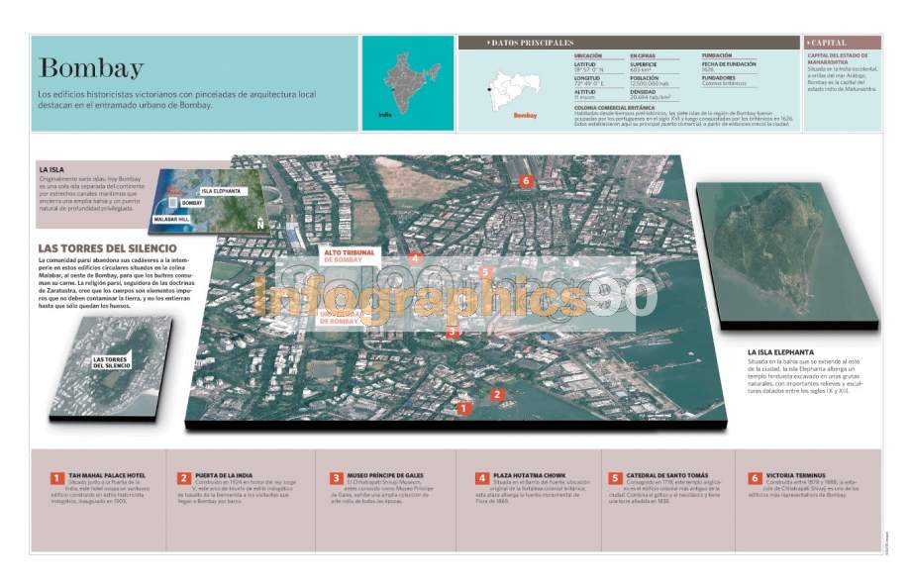
Task: Click the "BOMBAY" label on locator map
Action: (x=192, y=203)
